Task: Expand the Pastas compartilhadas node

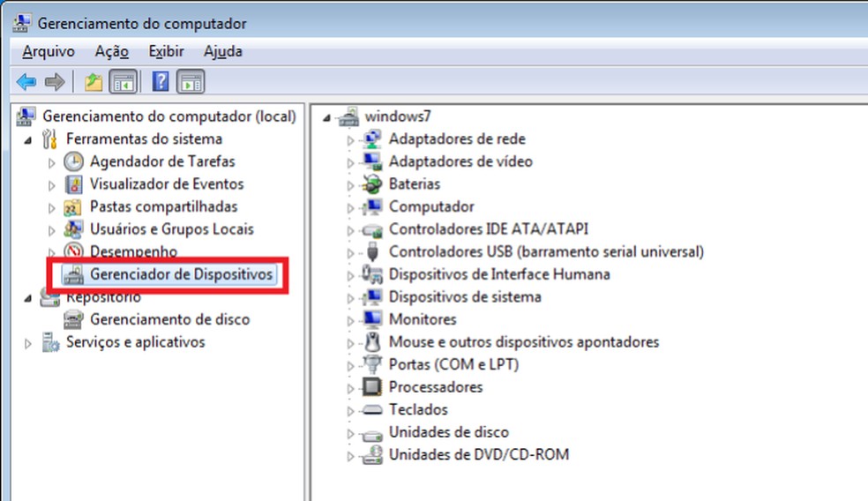Action: point(51,208)
